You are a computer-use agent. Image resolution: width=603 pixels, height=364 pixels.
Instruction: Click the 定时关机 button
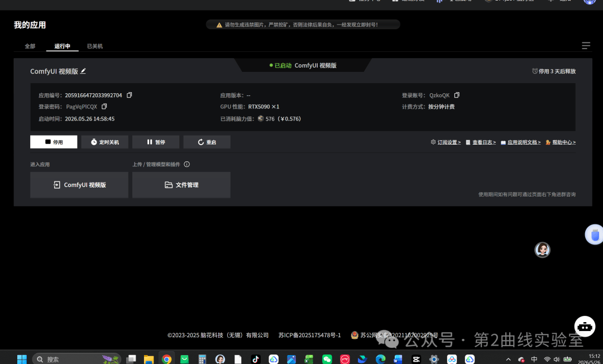(x=104, y=142)
